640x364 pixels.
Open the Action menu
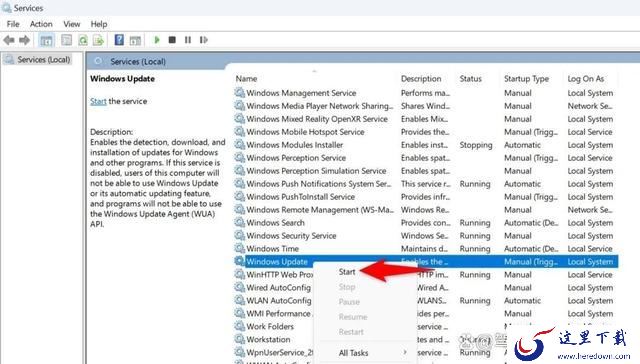point(41,24)
